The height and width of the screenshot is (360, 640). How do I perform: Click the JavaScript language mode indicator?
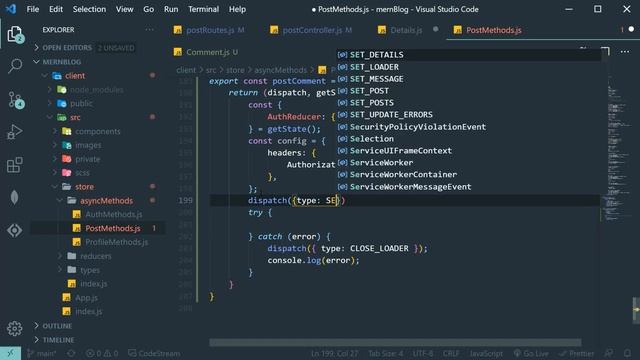pos(486,353)
